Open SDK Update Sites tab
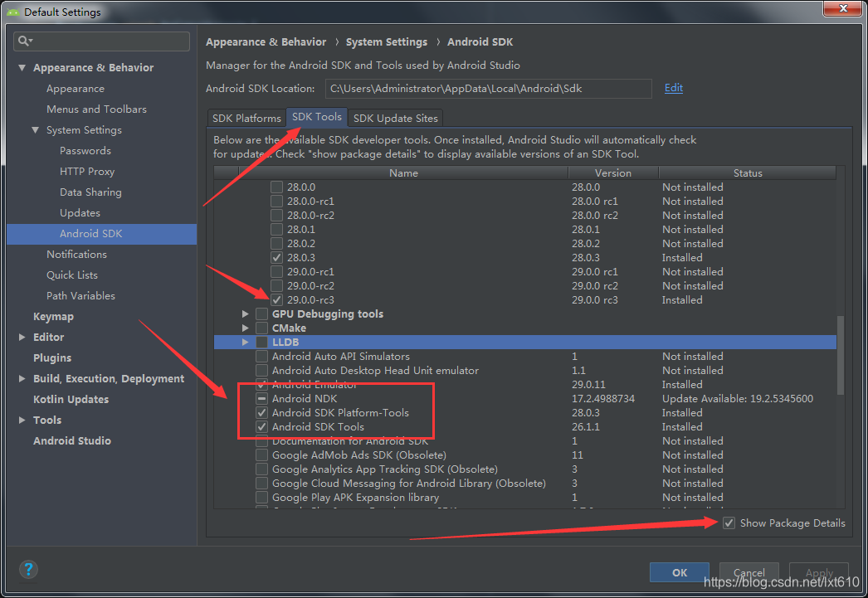 coord(395,118)
